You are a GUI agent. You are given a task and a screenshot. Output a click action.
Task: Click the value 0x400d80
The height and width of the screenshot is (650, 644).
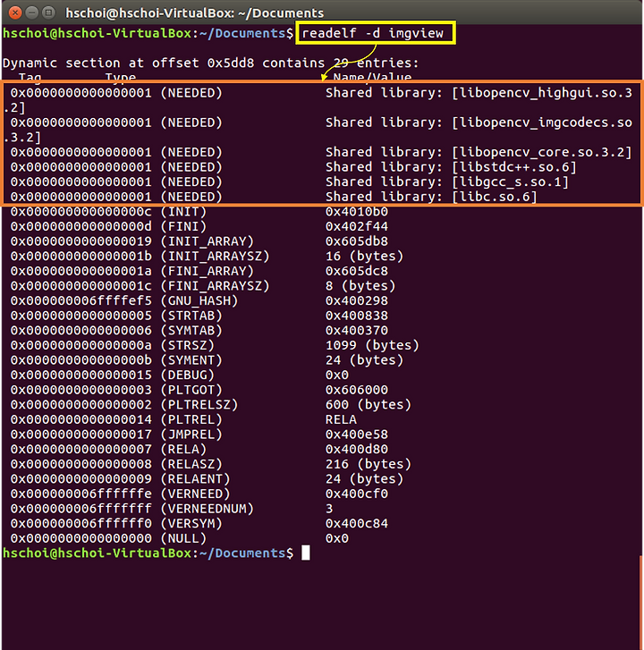[x=357, y=450]
